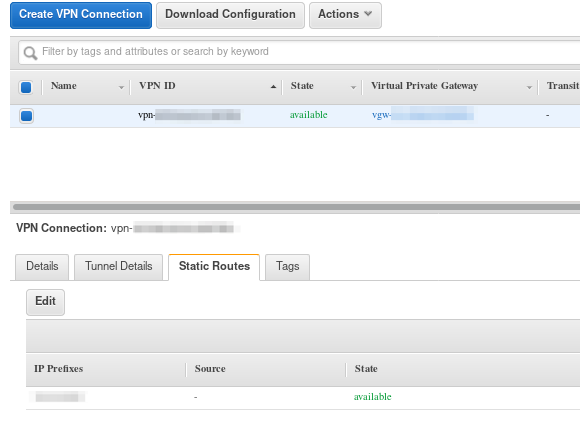
Task: Open the Name column sort arrow
Action: point(121,88)
